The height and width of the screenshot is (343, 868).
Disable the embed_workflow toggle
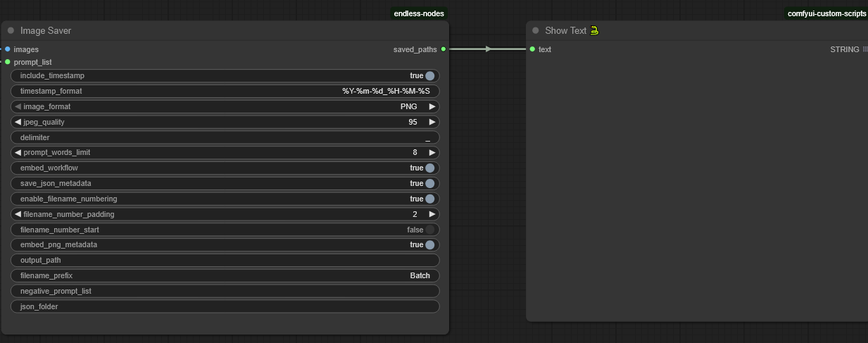coord(429,168)
